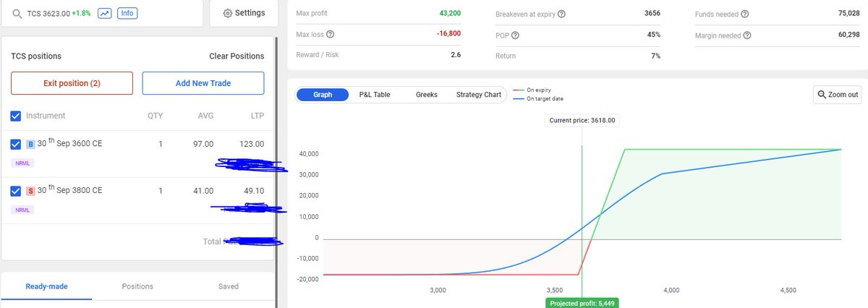Select the Ready-made tab
868x308 pixels.
click(46, 286)
